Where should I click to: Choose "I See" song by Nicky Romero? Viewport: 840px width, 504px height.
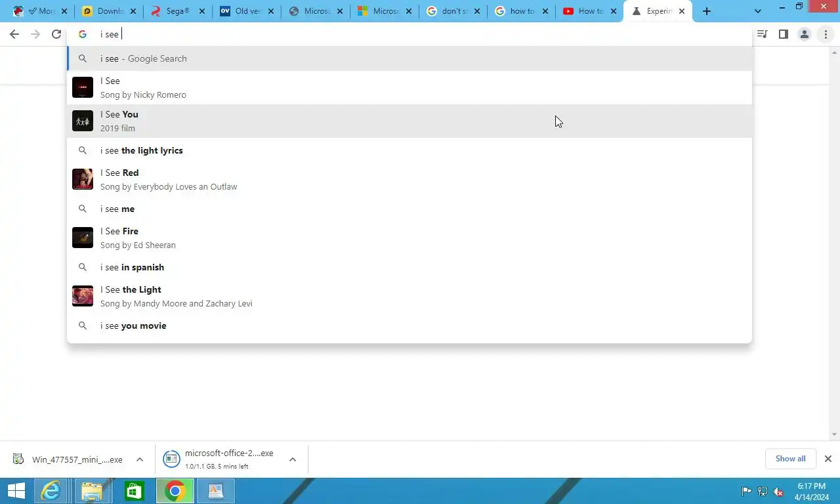coord(409,87)
